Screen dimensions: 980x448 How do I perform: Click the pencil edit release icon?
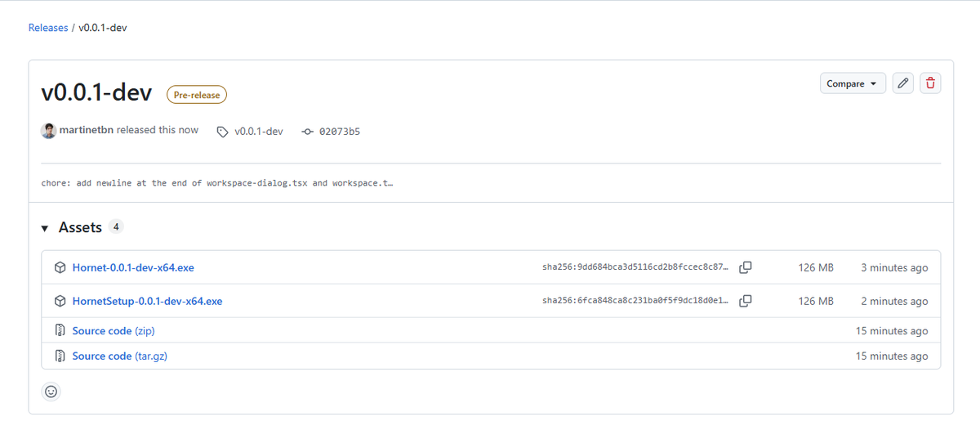[x=902, y=83]
